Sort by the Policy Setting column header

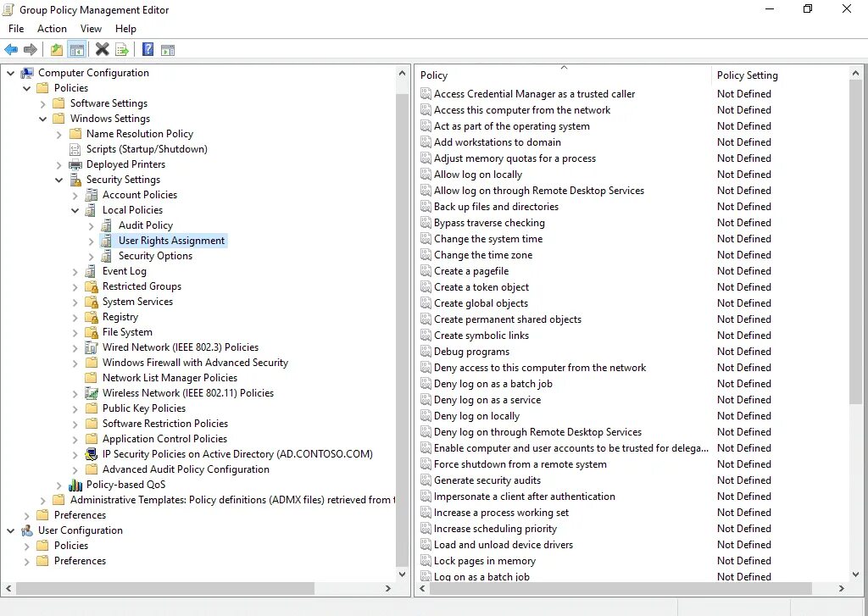[780, 75]
